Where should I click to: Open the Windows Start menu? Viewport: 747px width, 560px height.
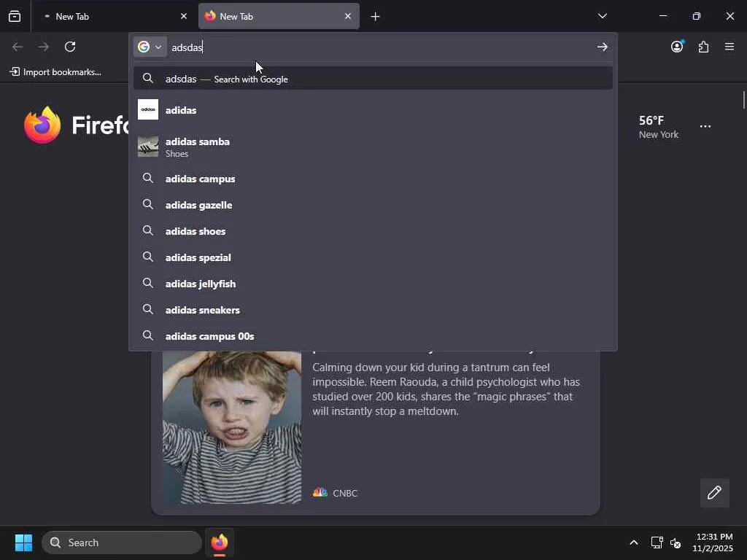tap(23, 542)
